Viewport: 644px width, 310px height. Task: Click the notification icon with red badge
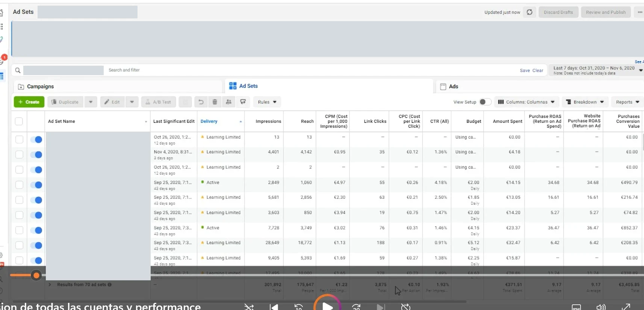[x=3, y=59]
